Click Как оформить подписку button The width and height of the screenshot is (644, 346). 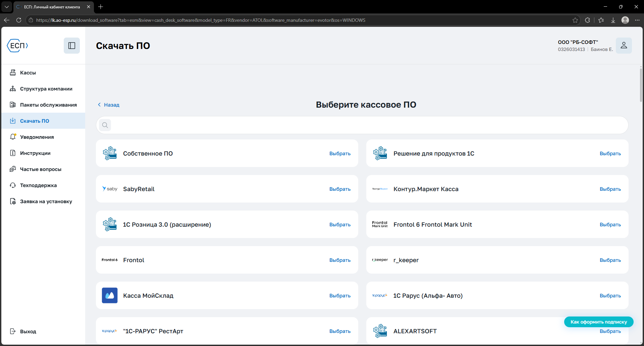pyautogui.click(x=599, y=322)
